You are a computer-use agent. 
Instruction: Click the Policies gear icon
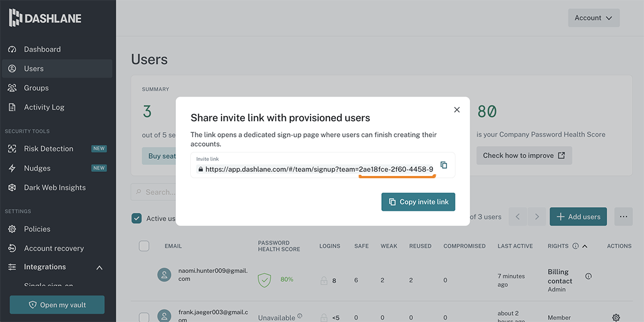tap(12, 229)
